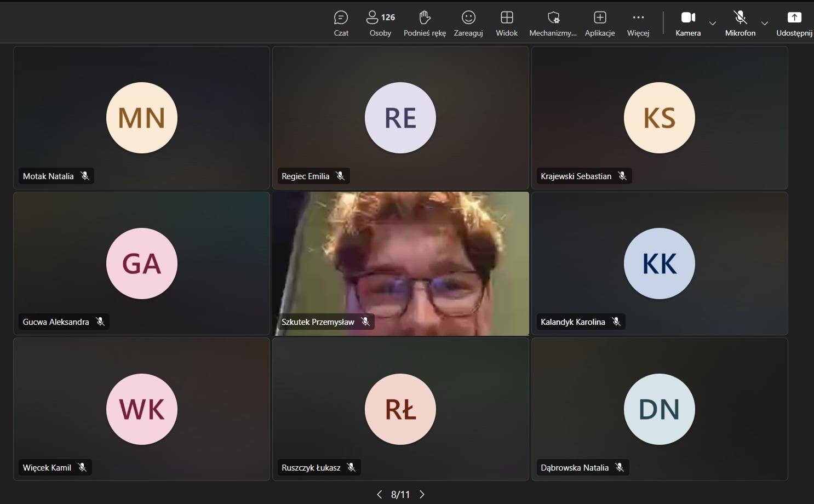Expand the Mikrofon options arrow
This screenshot has width=814, height=504.
[765, 24]
